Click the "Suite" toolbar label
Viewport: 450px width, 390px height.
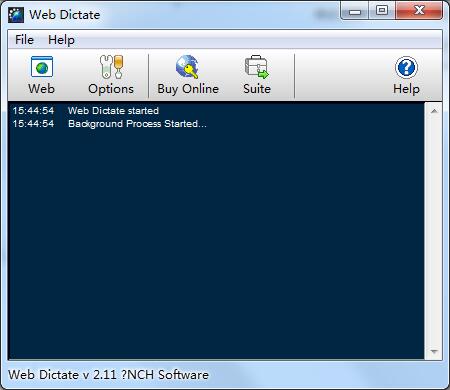click(257, 89)
